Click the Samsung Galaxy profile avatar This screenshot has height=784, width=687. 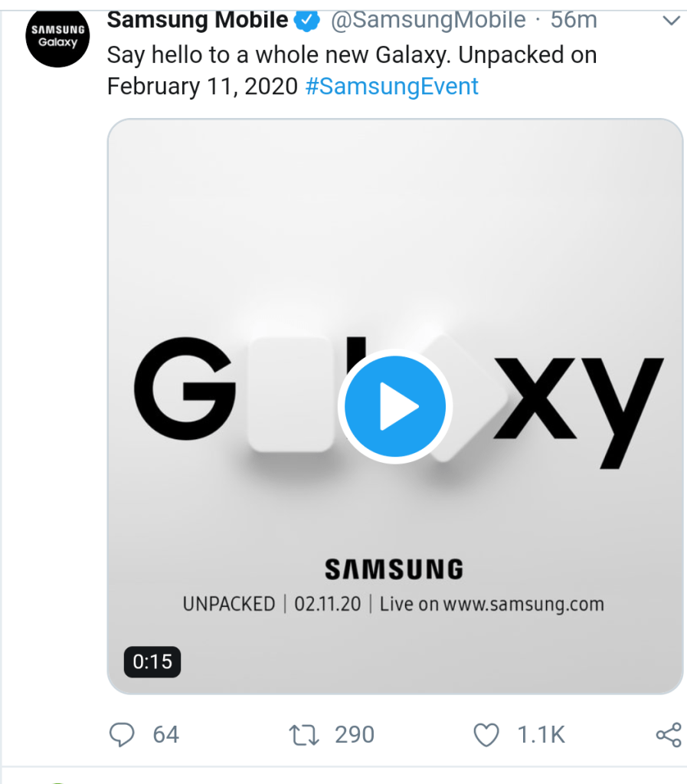coord(58,36)
